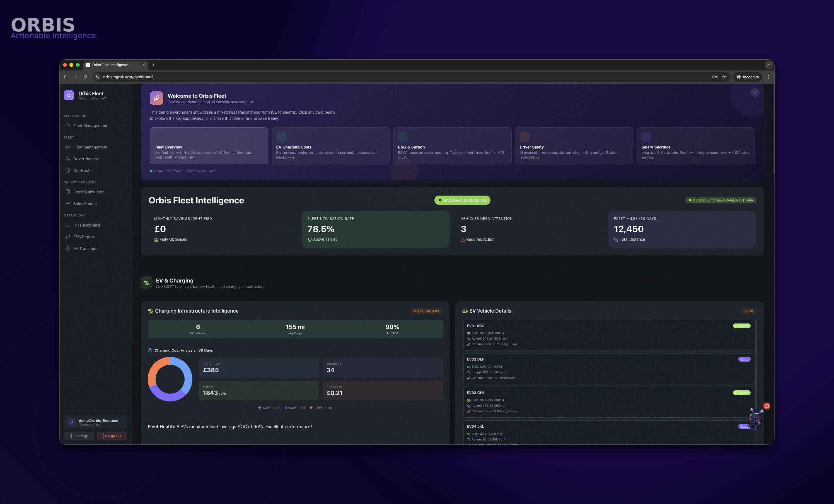The width and height of the screenshot is (834, 504).
Task: Reload the page in browser toolbar
Action: click(x=86, y=77)
